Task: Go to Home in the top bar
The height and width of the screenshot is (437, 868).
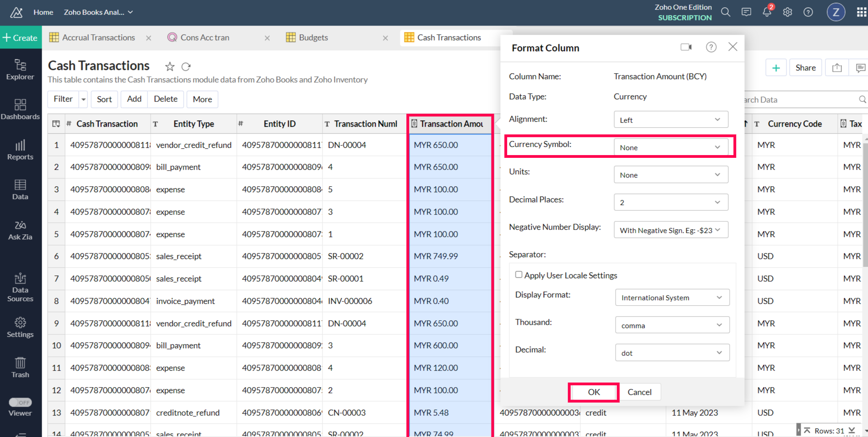Action: pyautogui.click(x=43, y=12)
